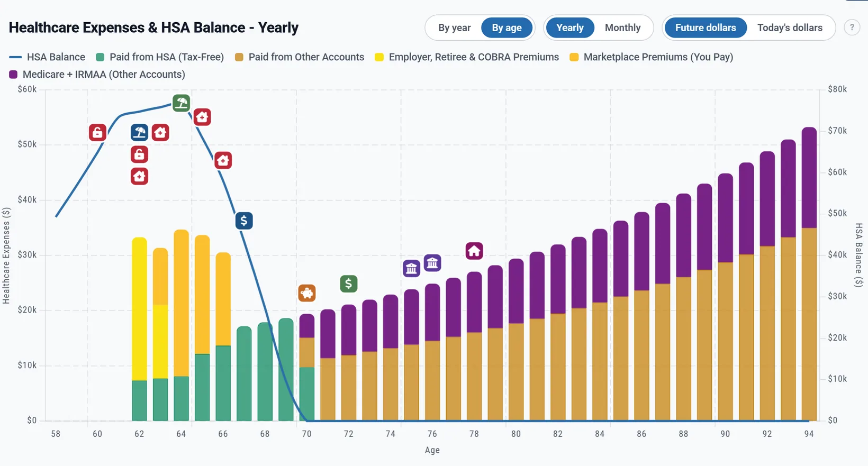Click the red unlock icon above age 60
868x466 pixels.
point(97,132)
